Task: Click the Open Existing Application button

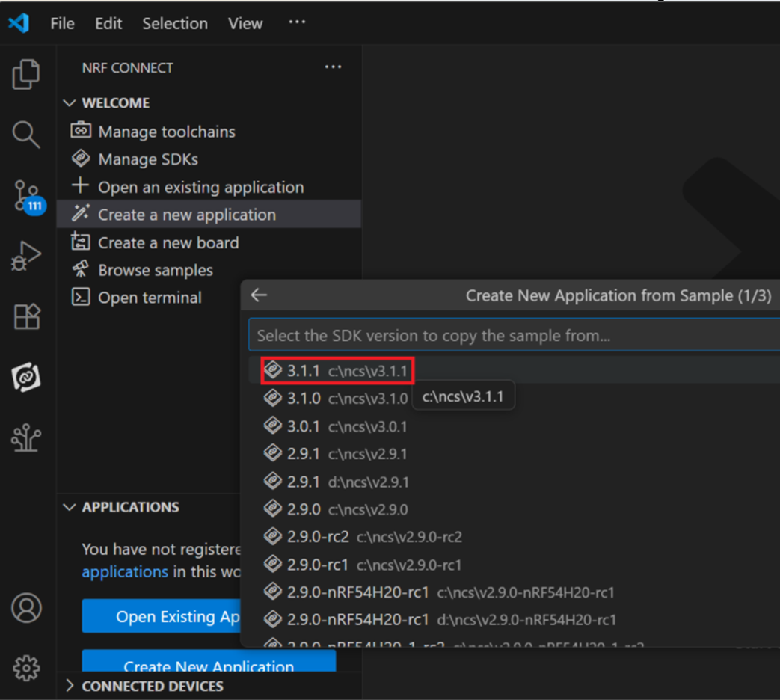Action: [x=161, y=616]
